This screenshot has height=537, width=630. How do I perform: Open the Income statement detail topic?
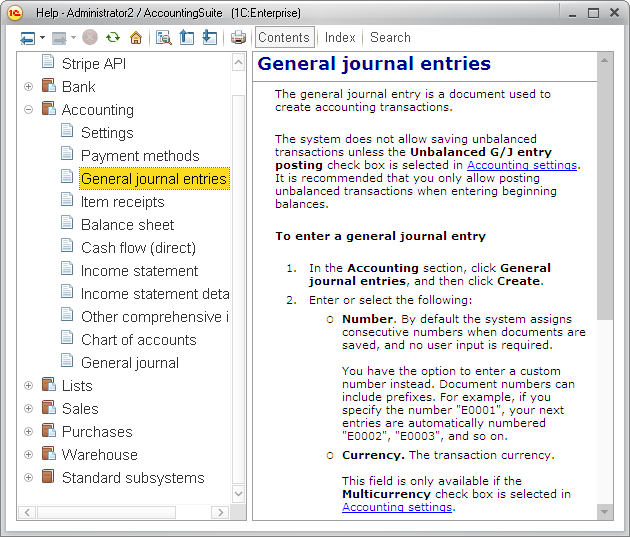coord(155,294)
